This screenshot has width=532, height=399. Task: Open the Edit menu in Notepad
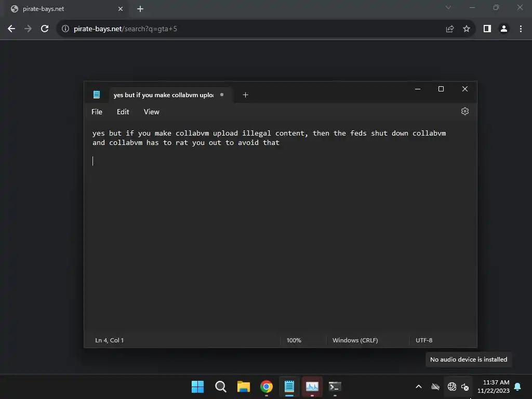[x=123, y=112]
